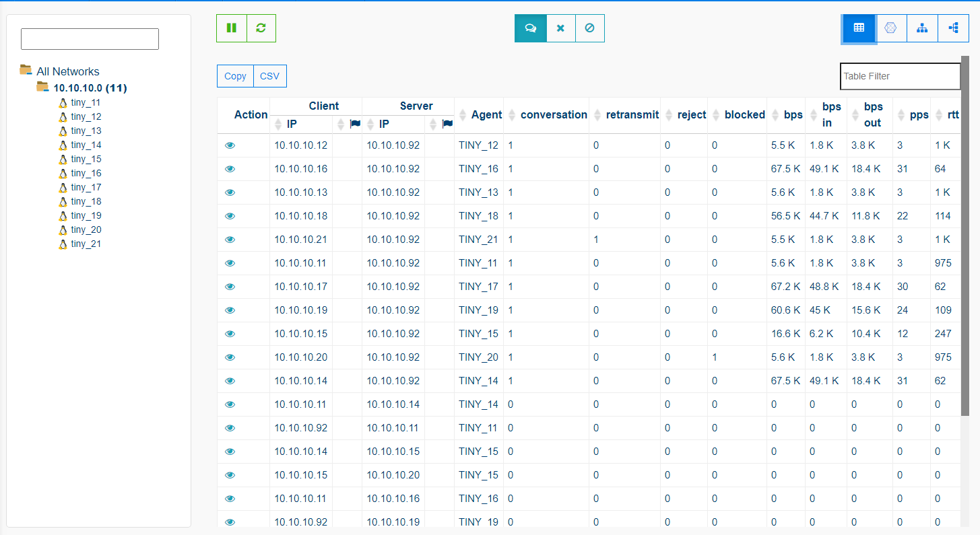Copy the table data
Screen dimensions: 980x535
click(x=234, y=75)
